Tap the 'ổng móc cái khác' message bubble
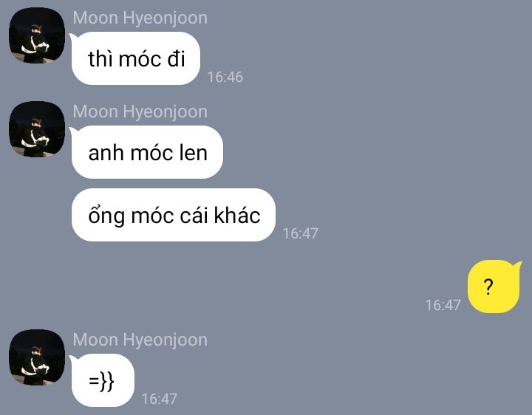The width and height of the screenshot is (532, 415). 174,215
